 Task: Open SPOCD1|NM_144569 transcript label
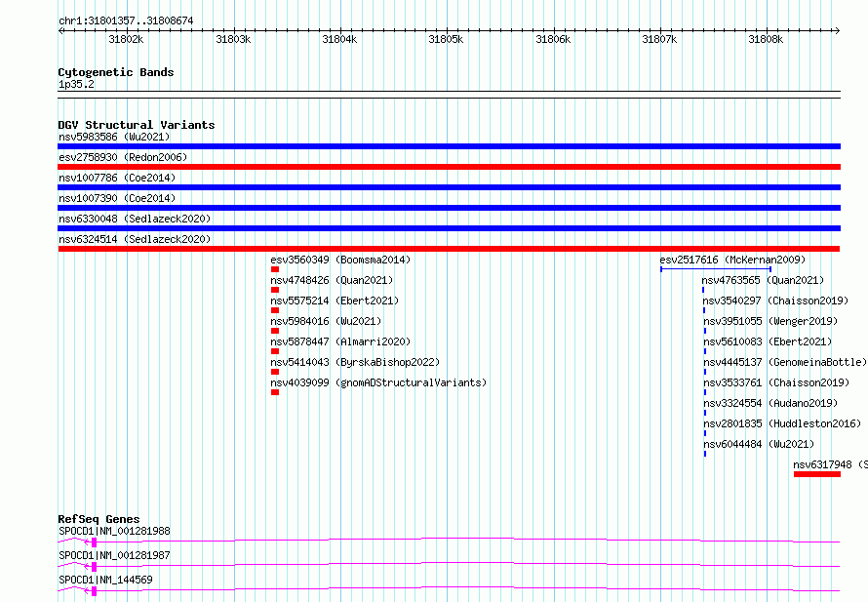pyautogui.click(x=105, y=580)
